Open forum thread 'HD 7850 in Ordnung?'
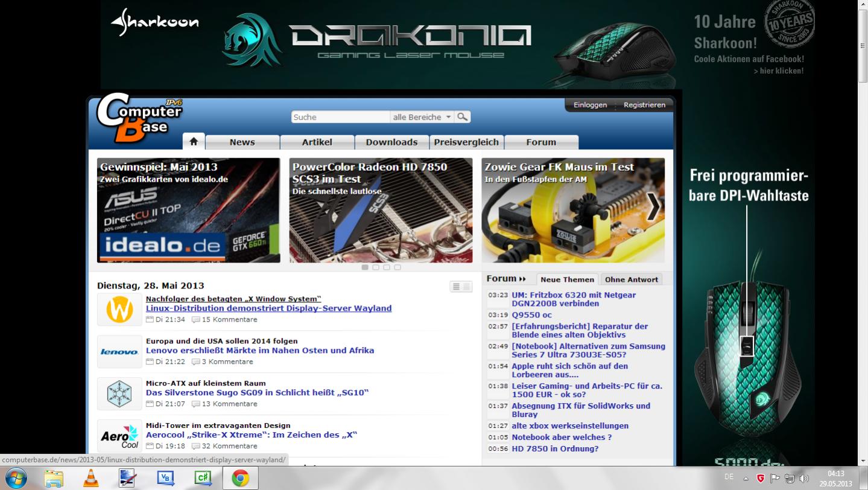This screenshot has width=868, height=490. [x=555, y=448]
